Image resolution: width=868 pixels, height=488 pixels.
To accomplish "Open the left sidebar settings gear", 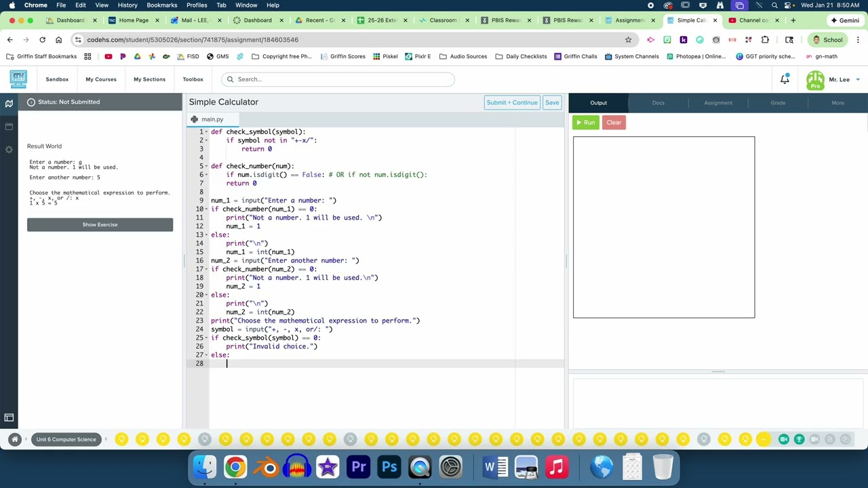I will point(9,149).
